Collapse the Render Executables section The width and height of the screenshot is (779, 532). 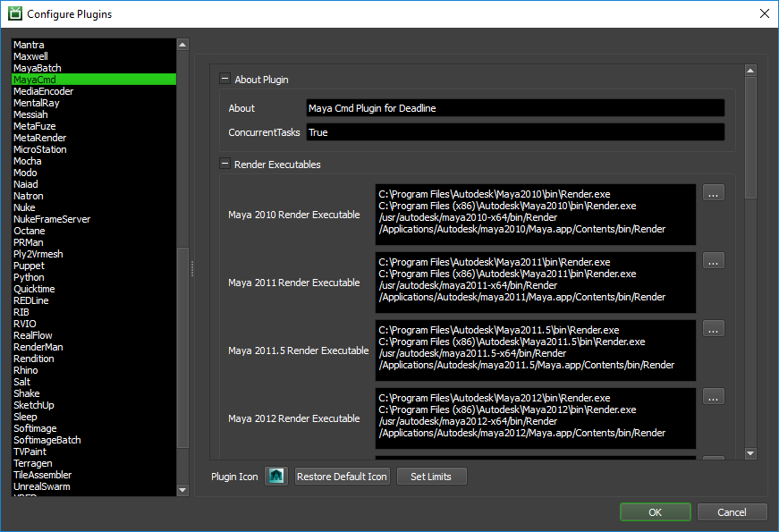point(224,165)
